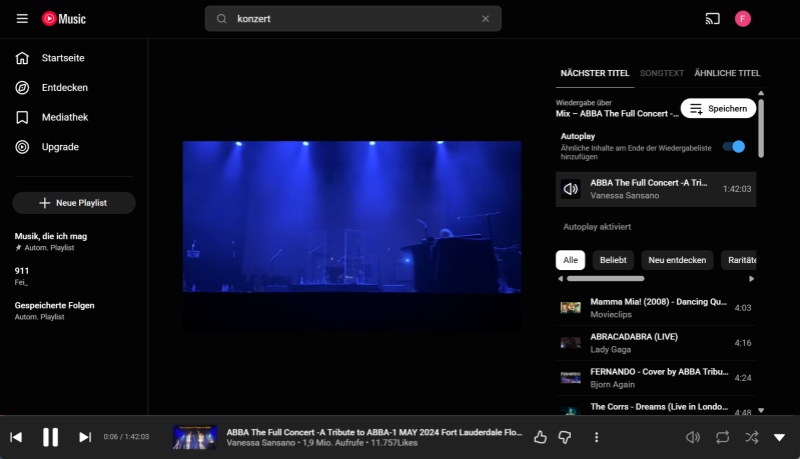
Task: Click the search magnifier icon
Action: [x=221, y=19]
